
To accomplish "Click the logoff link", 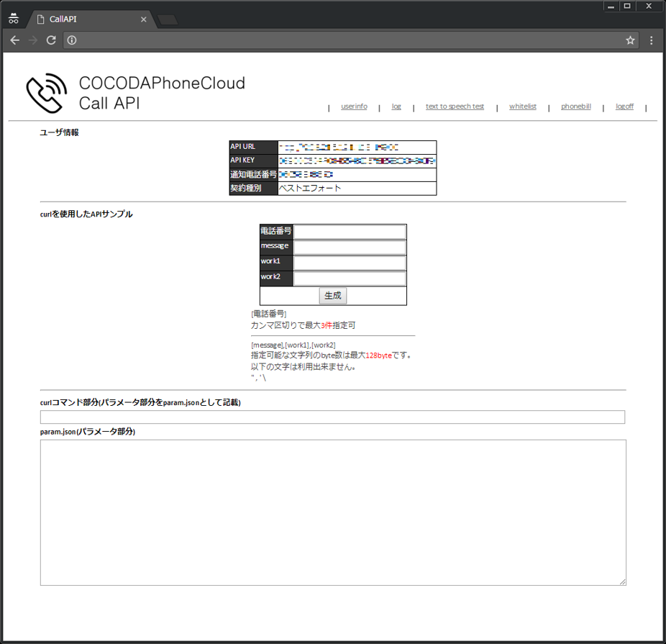I will (624, 106).
